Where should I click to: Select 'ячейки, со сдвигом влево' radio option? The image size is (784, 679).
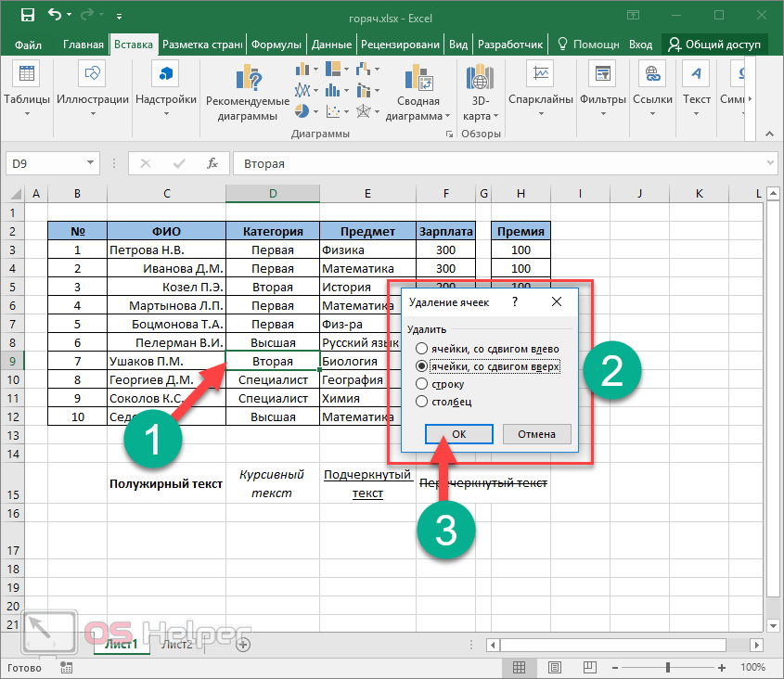pyautogui.click(x=422, y=349)
